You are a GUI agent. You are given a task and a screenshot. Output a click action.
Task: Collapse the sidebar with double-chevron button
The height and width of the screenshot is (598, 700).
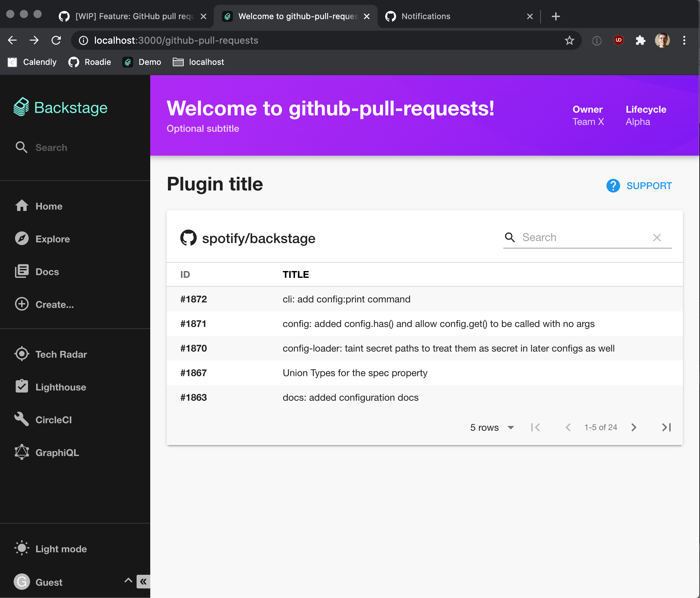coord(143,582)
